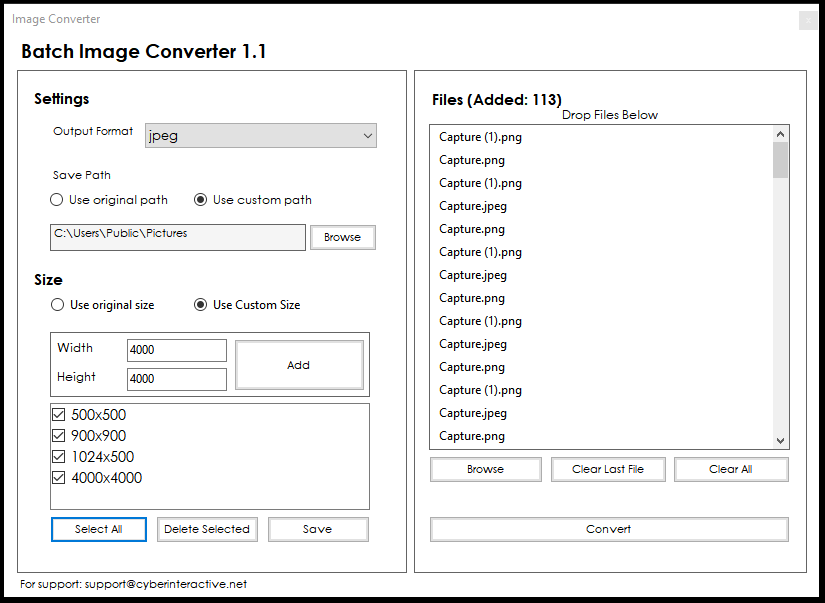
Task: Click the Convert button
Action: (609, 529)
